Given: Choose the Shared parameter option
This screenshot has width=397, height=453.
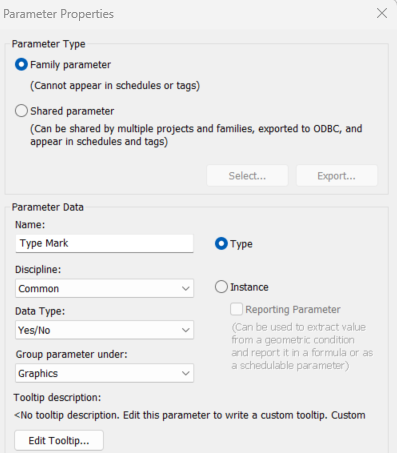Looking at the screenshot, I should [21, 111].
